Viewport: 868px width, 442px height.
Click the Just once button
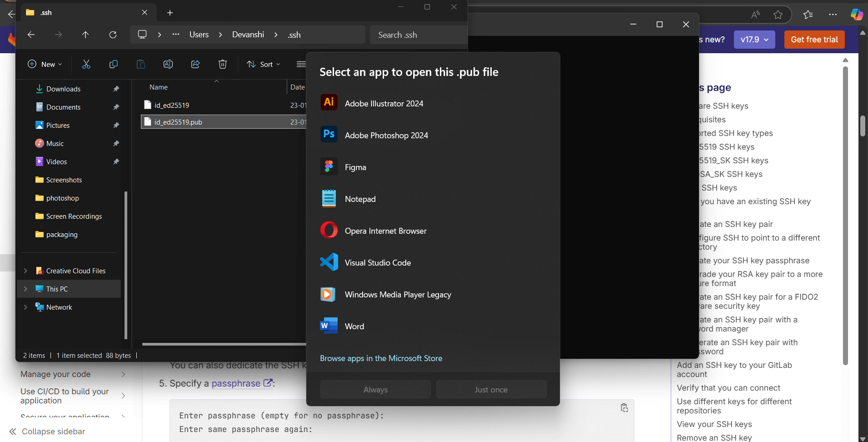(491, 390)
